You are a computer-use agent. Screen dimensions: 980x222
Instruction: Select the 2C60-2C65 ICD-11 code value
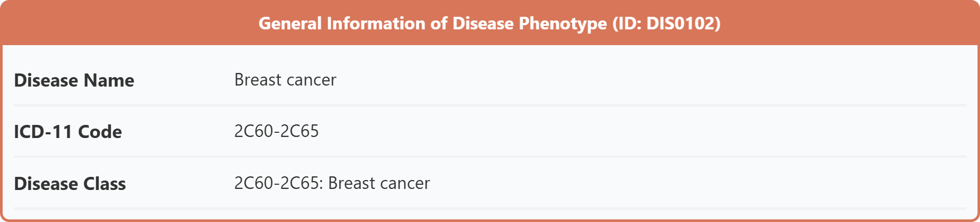click(276, 131)
